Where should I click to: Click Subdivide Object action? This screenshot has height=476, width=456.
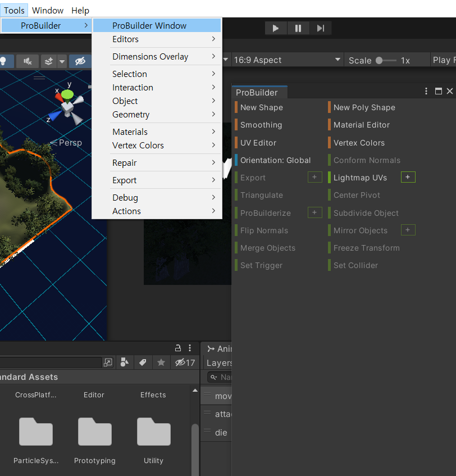[x=366, y=213]
